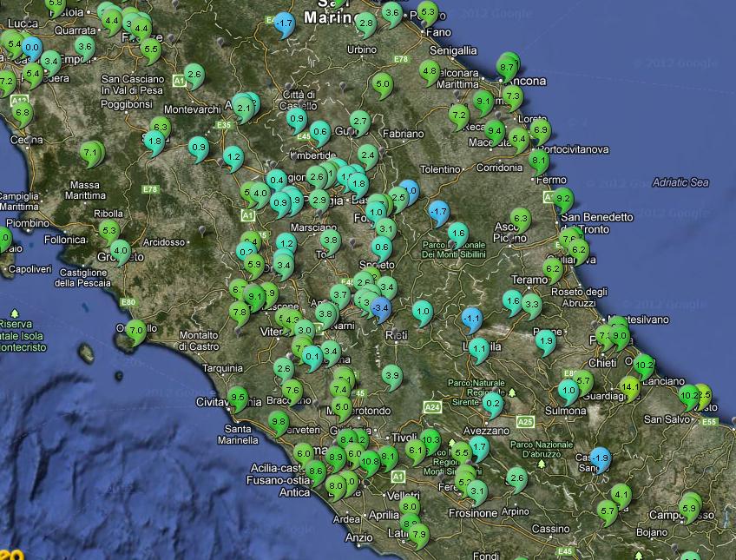The width and height of the screenshot is (736, 560).
Task: Click the A24 highway shield
Action: coord(431,406)
